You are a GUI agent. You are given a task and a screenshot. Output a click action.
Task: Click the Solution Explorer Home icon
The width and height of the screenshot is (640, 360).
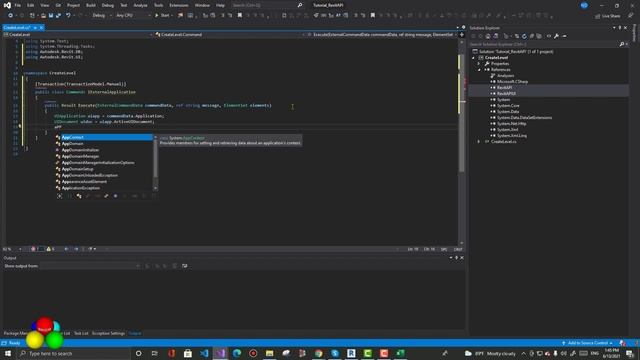pos(488,36)
